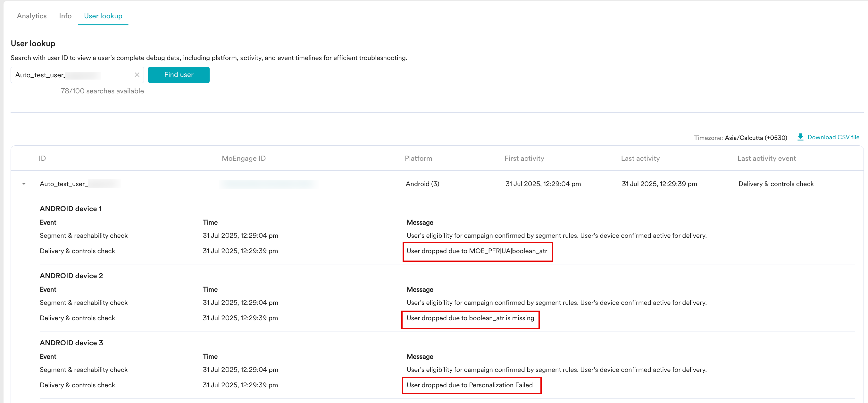
Task: Click the First activity column header
Action: coord(524,159)
